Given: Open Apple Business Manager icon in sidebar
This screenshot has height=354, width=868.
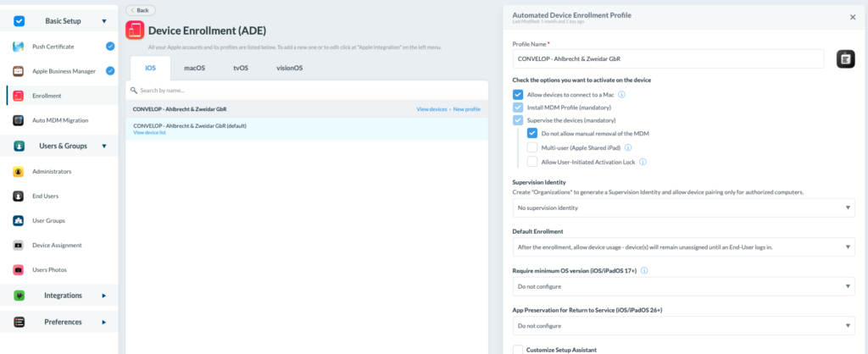Looking at the screenshot, I should pyautogui.click(x=18, y=71).
